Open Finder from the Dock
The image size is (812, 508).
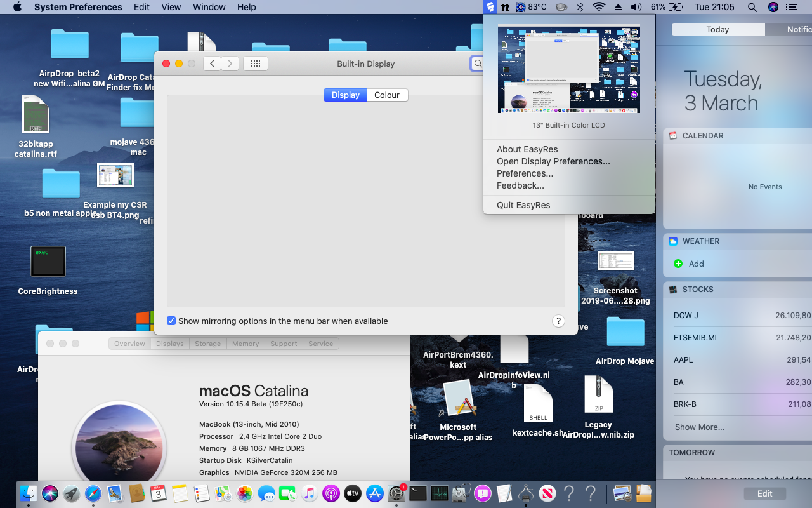click(29, 493)
